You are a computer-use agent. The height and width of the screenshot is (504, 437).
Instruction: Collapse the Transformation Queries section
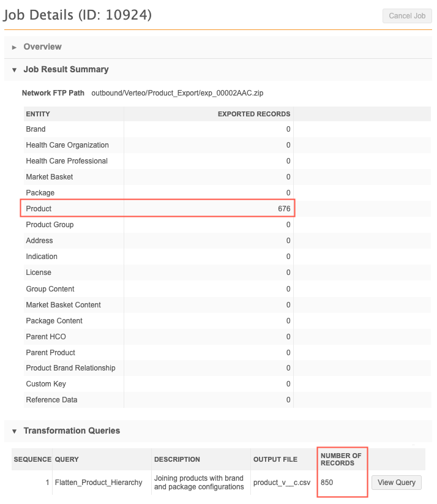pyautogui.click(x=14, y=431)
